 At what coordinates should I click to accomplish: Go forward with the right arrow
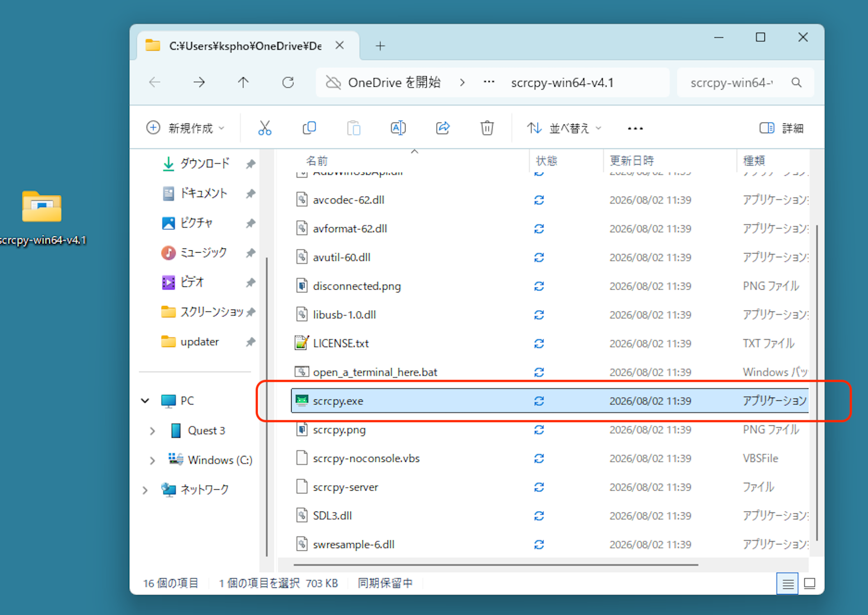199,82
